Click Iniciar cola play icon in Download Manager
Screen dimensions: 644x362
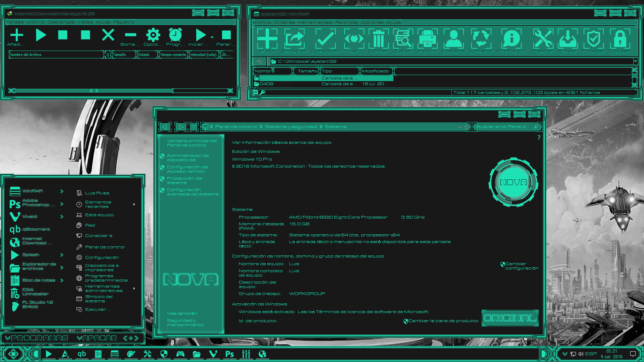(201, 35)
